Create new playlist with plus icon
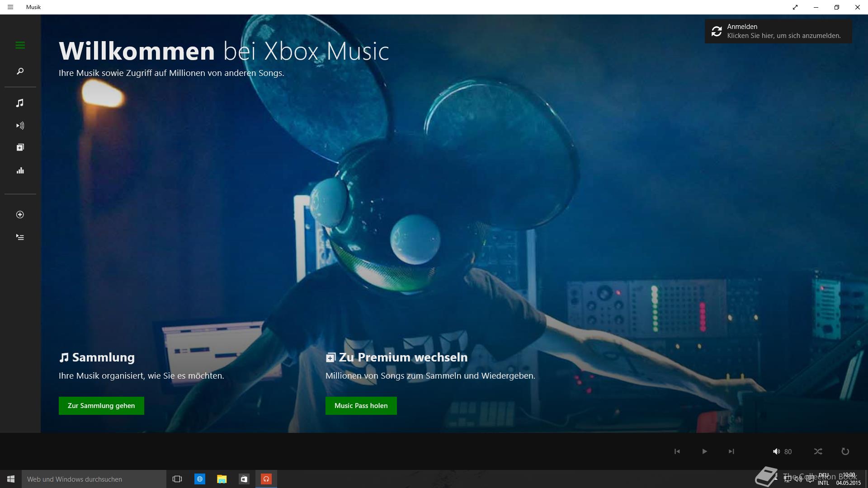Screen dimensions: 868x488 (x=20, y=215)
